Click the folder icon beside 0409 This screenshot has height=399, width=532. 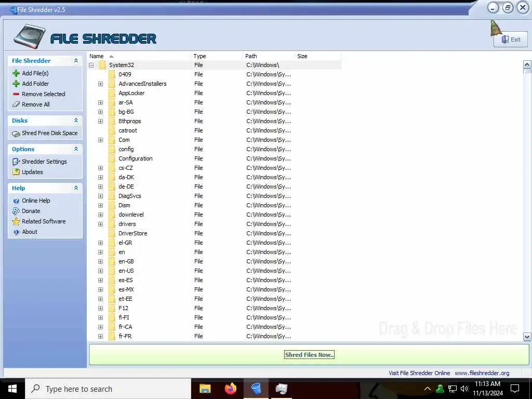(112, 74)
